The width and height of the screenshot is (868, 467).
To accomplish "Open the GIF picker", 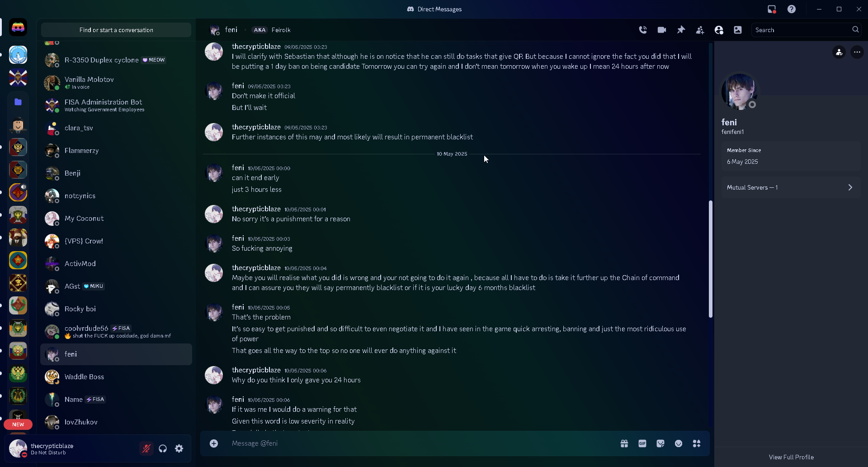I will point(642,443).
